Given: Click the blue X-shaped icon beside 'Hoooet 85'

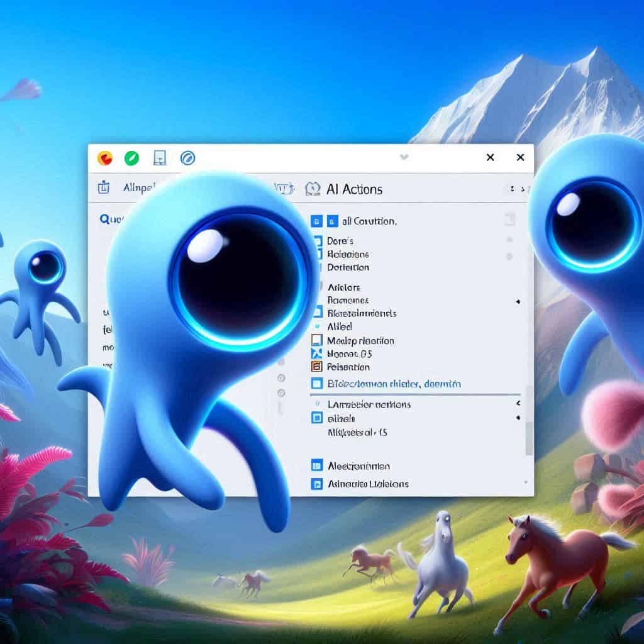Looking at the screenshot, I should point(317,353).
